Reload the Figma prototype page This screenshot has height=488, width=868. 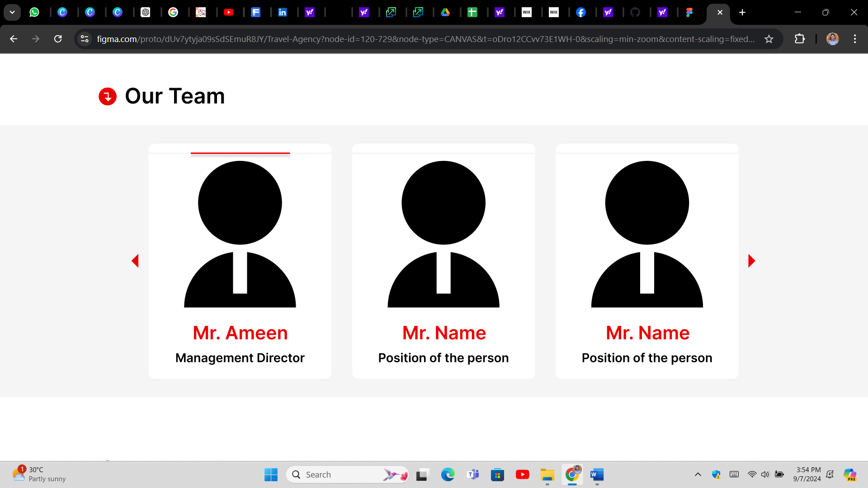[x=58, y=39]
